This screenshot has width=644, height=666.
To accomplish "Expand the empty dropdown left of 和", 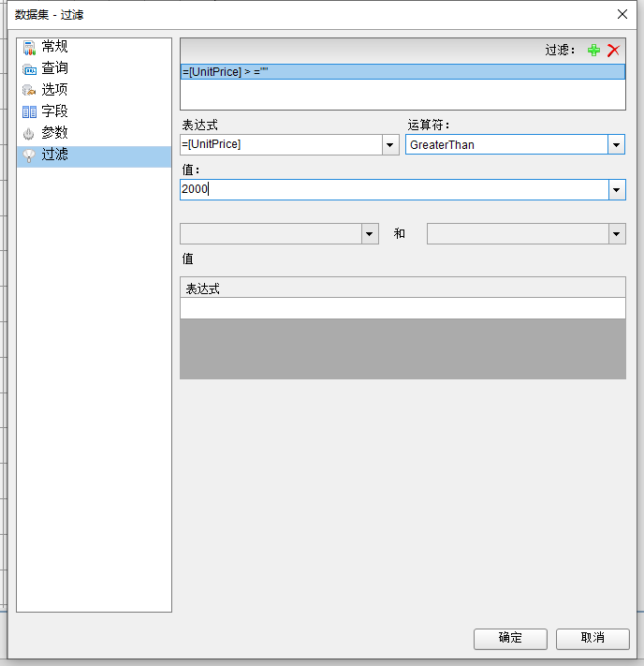I will tap(370, 234).
